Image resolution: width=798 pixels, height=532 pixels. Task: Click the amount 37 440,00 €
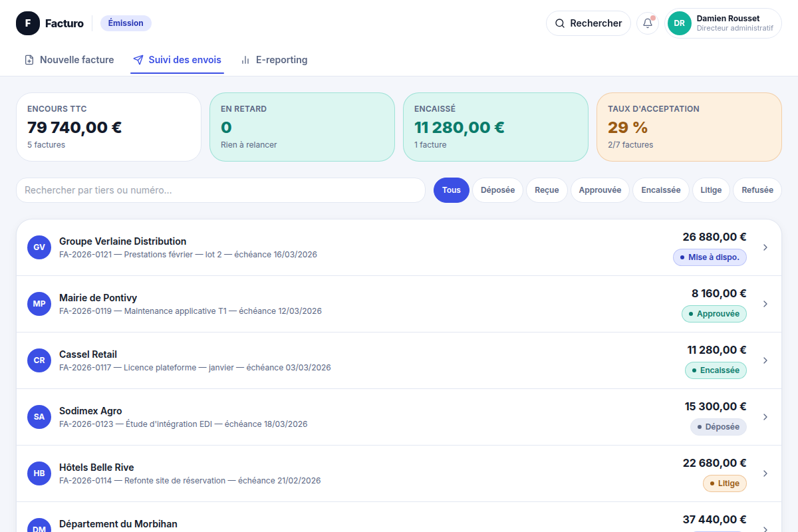click(715, 519)
